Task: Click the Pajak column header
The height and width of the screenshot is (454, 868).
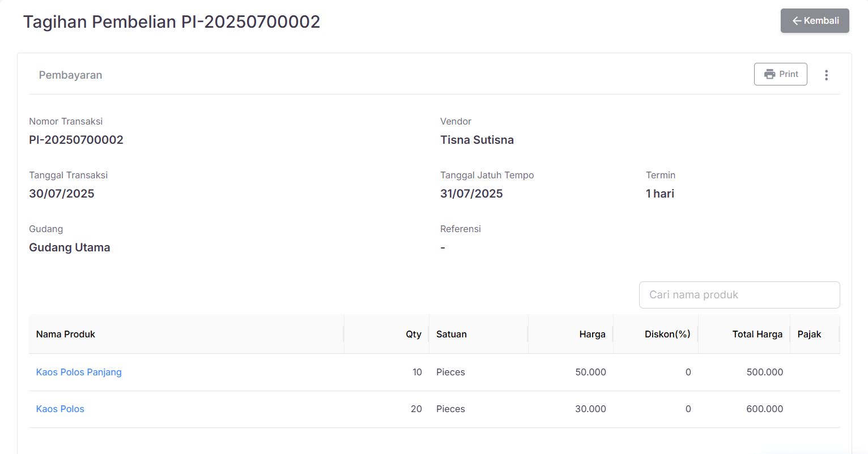Action: click(809, 334)
